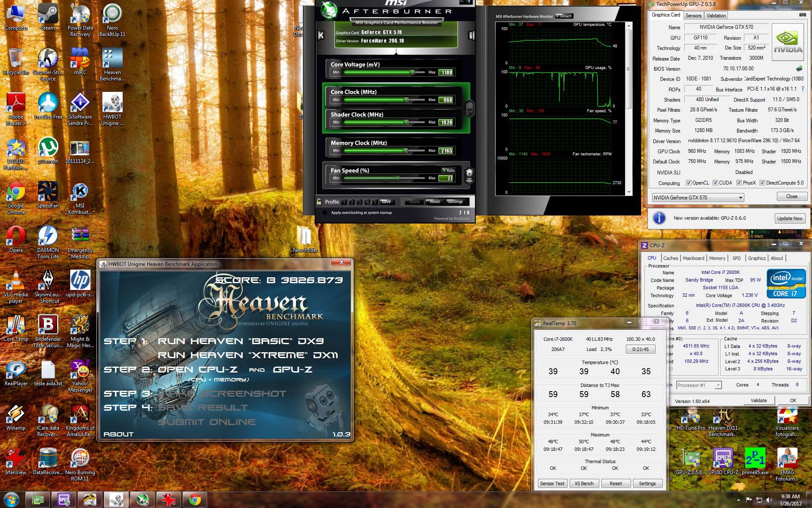Open HD Tune Pro desktop shortcut

[691, 420]
